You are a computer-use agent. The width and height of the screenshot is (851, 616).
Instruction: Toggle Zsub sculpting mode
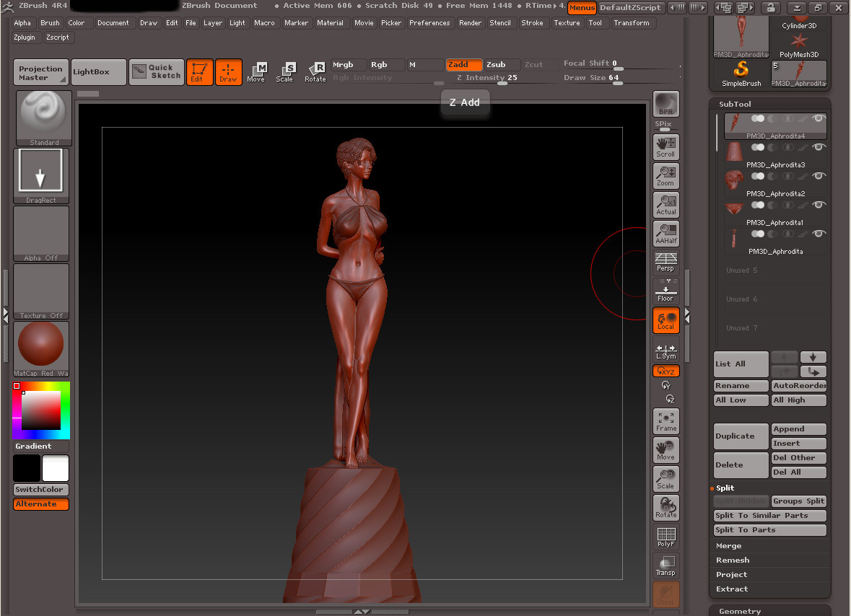[502, 65]
